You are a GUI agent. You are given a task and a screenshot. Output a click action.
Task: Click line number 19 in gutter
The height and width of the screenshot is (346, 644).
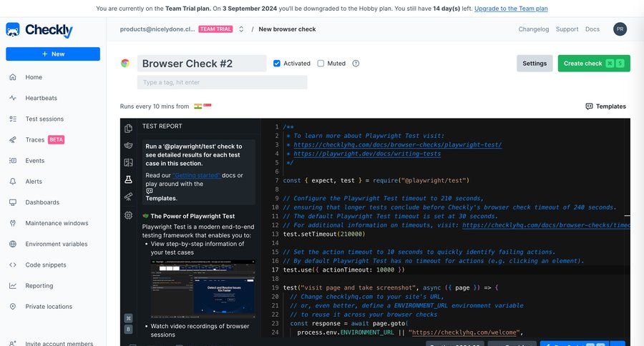click(x=275, y=287)
